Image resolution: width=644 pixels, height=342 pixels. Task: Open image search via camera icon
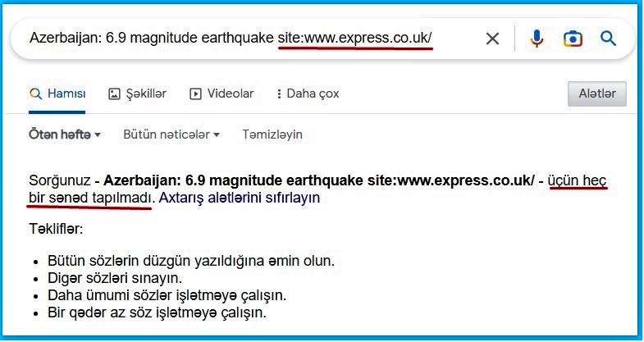(573, 39)
